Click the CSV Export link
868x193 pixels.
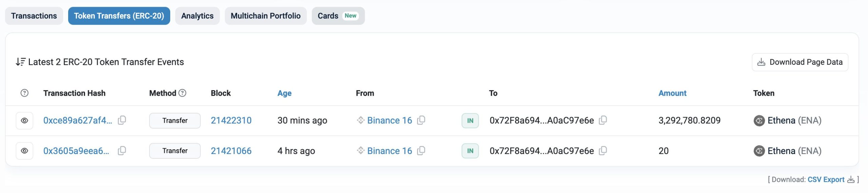826,179
